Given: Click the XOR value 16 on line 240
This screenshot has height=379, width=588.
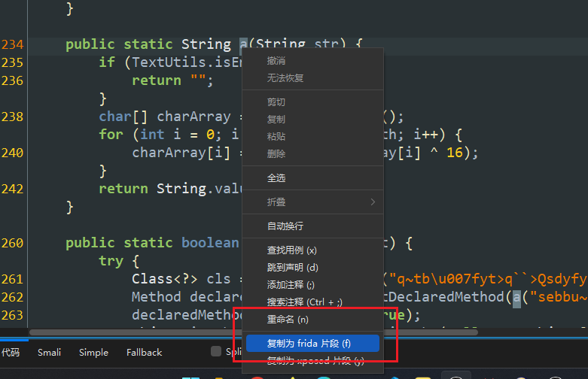Looking at the screenshot, I should pos(455,153).
